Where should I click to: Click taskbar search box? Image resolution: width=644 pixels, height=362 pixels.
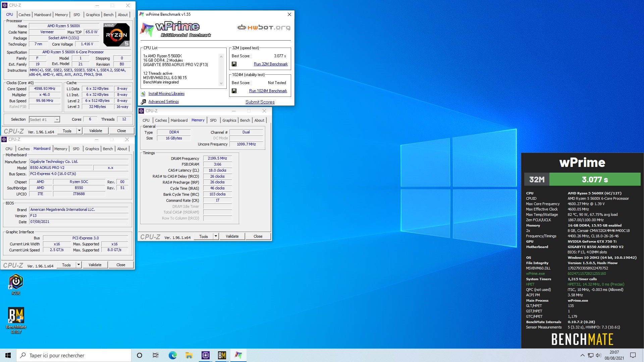[74, 355]
